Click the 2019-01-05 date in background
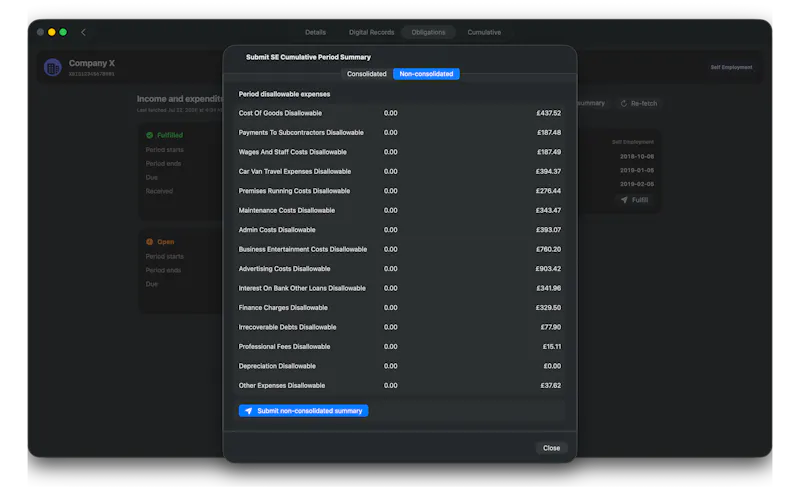 click(x=637, y=170)
